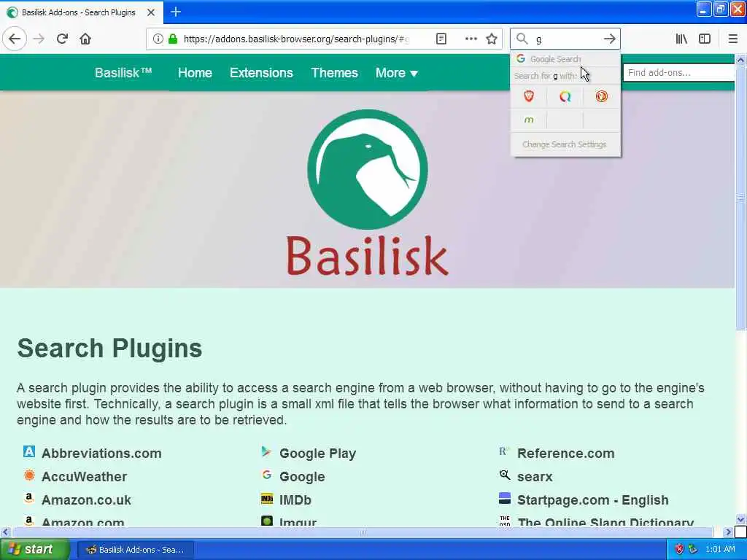The height and width of the screenshot is (560, 747).
Task: Install the Google search plugin link
Action: coord(302,476)
